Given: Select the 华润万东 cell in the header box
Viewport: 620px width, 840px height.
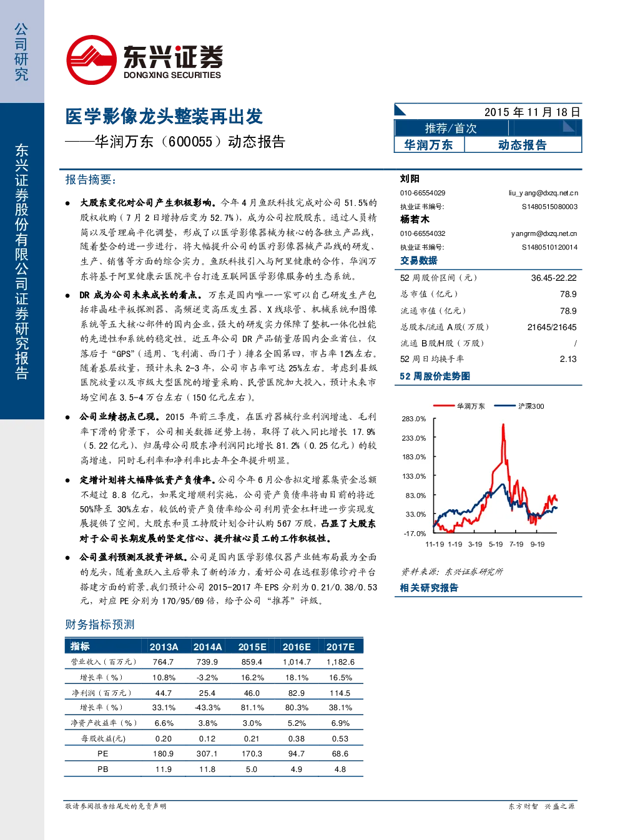Looking at the screenshot, I should tap(429, 145).
